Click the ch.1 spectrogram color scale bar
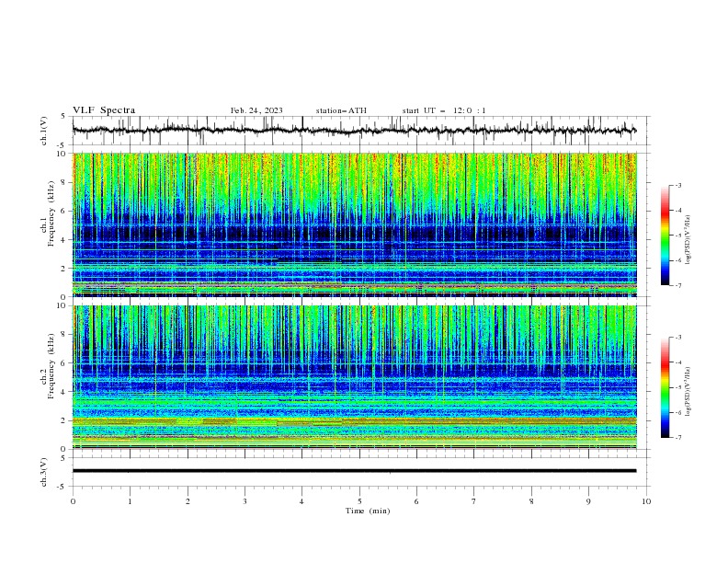Screen dimensions: 728x563 pyautogui.click(x=665, y=236)
